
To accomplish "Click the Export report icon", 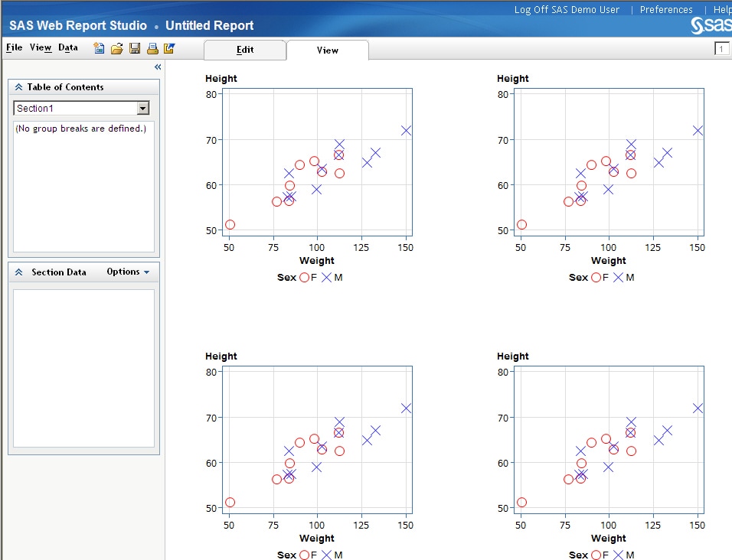I will [x=169, y=48].
